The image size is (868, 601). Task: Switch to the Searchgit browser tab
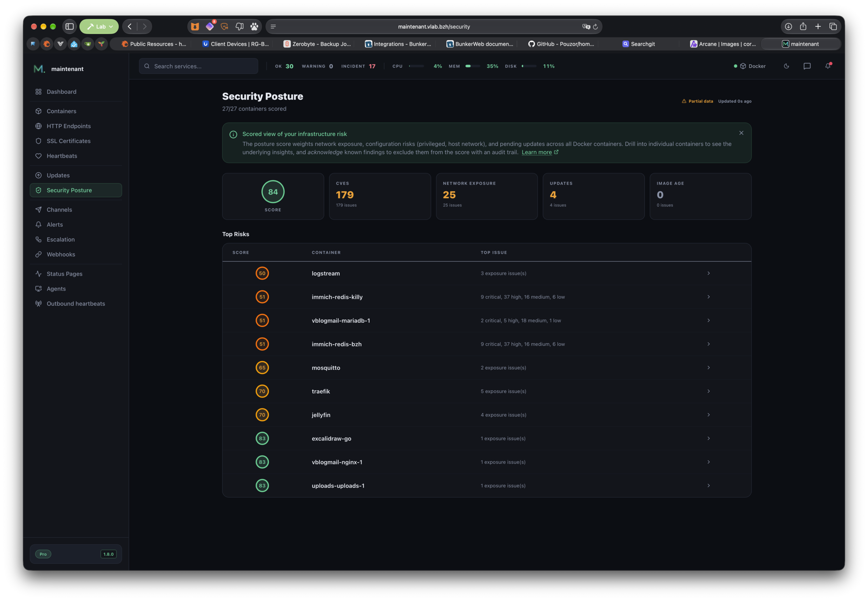pos(638,44)
